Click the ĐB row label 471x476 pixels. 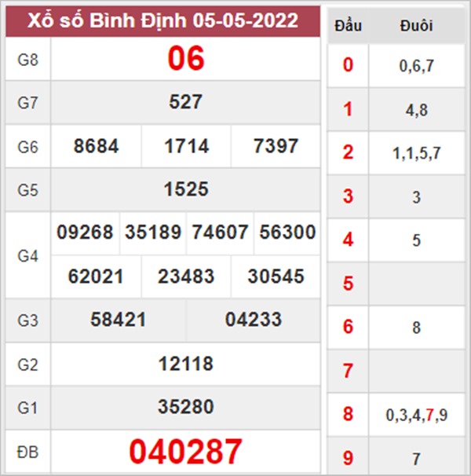(27, 452)
